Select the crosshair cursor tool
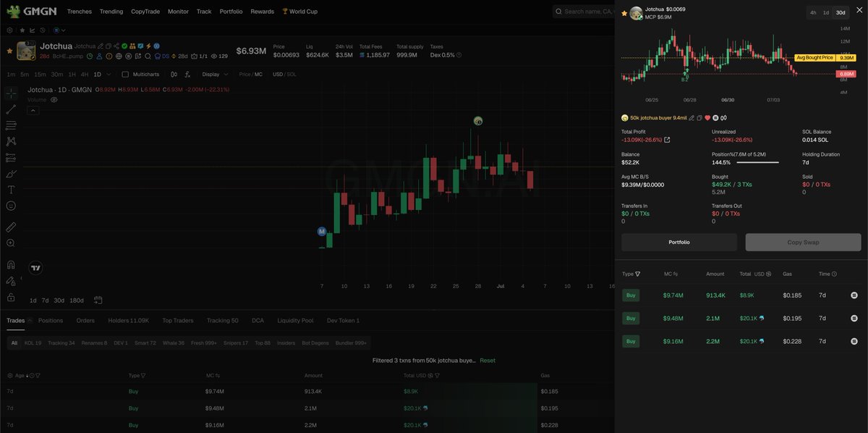Screen dimensions: 868x433 [x=11, y=93]
